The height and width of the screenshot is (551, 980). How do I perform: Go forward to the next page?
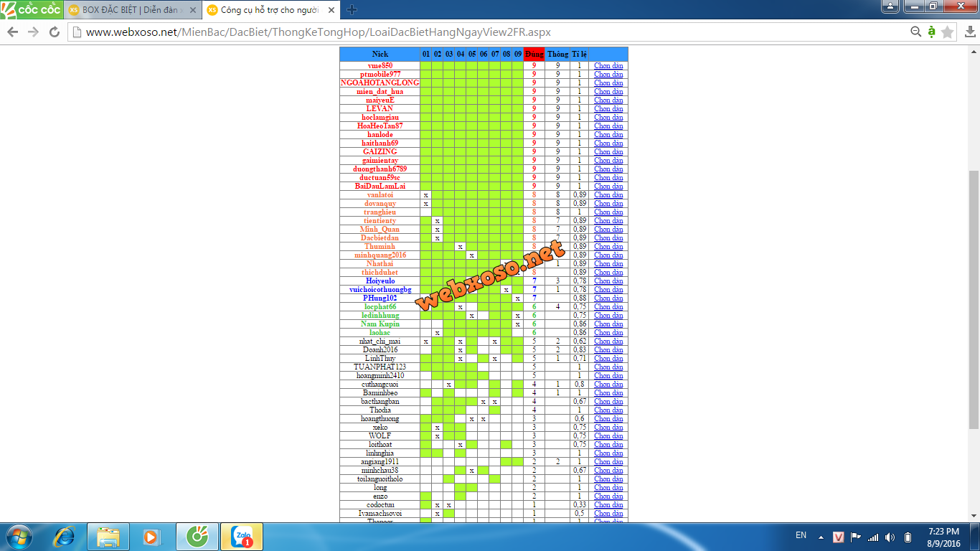pos(33,32)
